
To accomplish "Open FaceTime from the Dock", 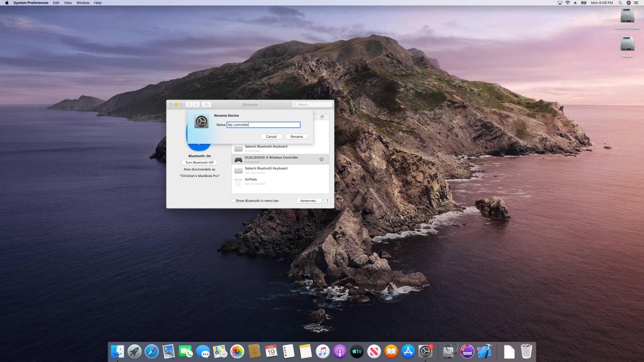I will point(186,351).
